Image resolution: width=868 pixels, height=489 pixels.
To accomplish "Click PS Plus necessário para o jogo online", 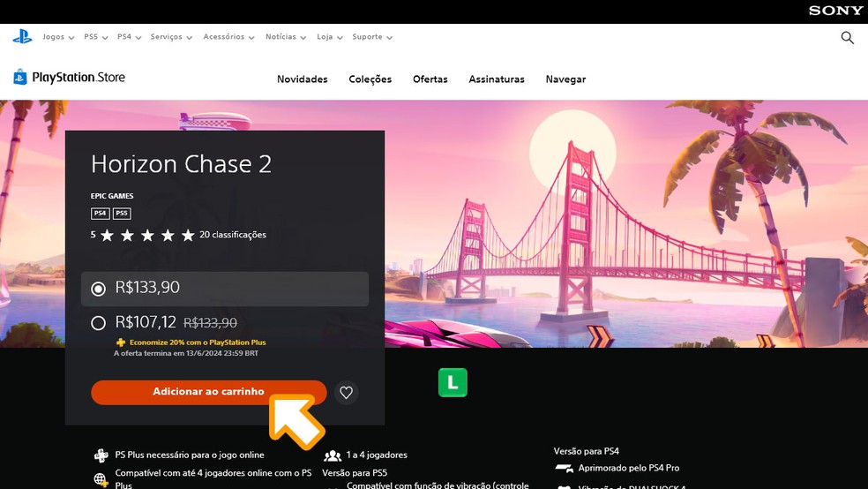I will pyautogui.click(x=190, y=455).
